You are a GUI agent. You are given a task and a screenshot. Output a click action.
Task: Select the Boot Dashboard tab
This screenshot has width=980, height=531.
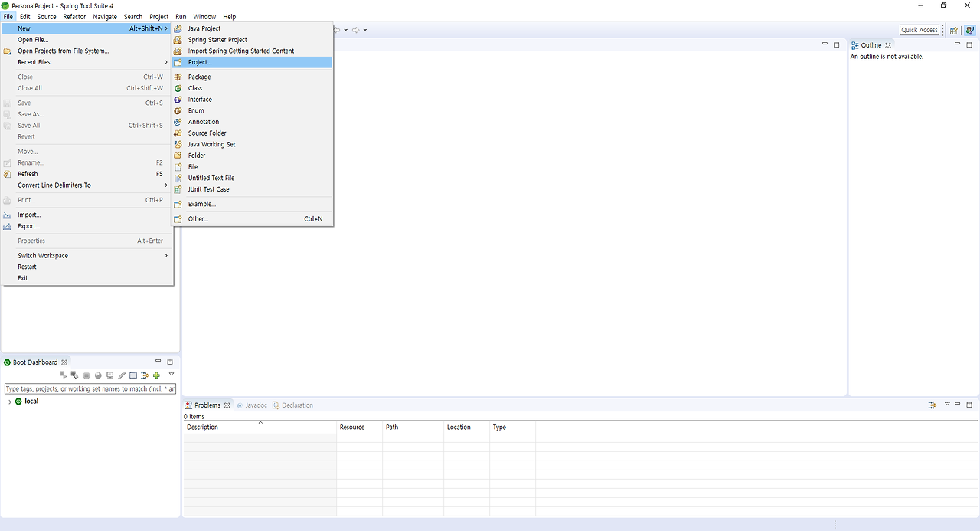[x=34, y=362]
